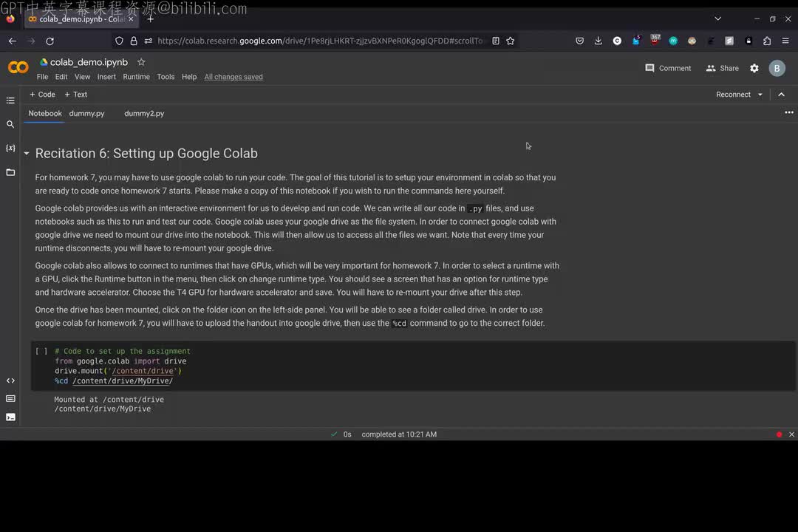Viewport: 798px width, 532px height.
Task: Open the /content/drive/MyDrive/ path link
Action: coord(123,381)
